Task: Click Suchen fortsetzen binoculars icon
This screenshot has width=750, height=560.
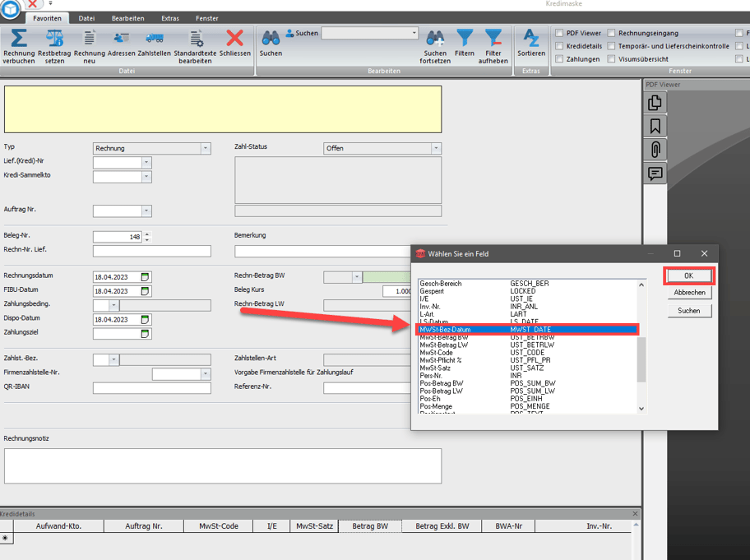Action: click(x=435, y=39)
